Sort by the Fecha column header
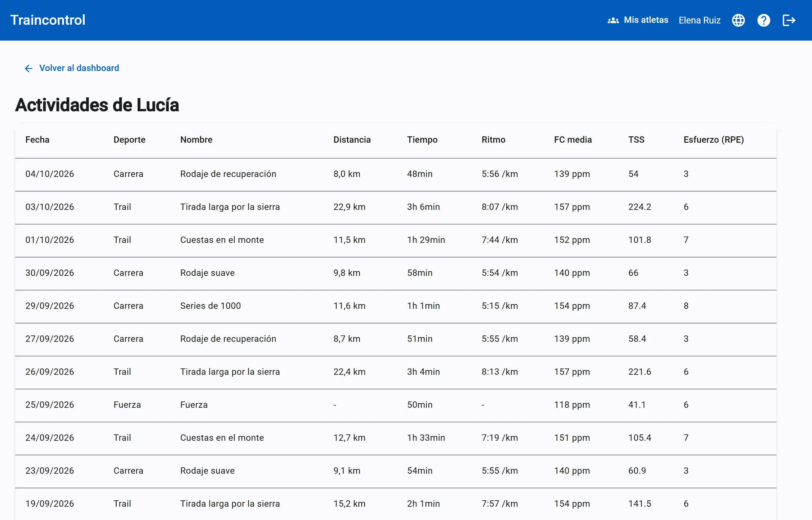 [x=37, y=140]
